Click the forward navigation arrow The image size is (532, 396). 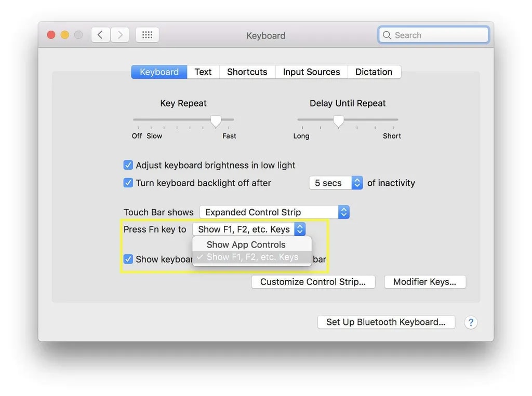click(120, 35)
